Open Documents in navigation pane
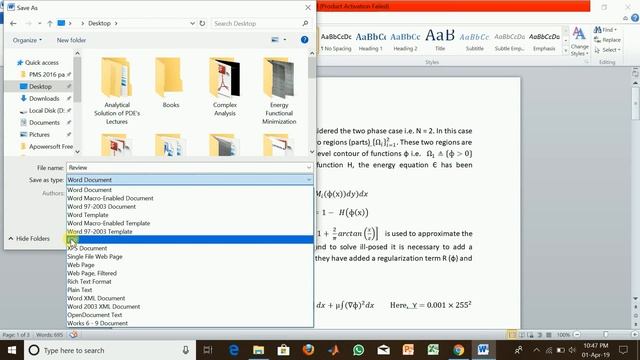 [44, 122]
